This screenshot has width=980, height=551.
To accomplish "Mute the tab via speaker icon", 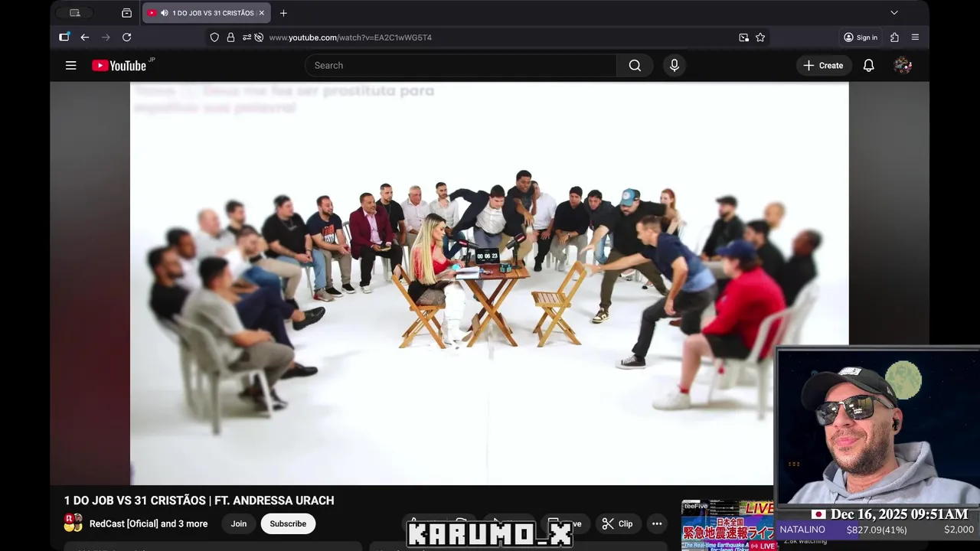I will coord(165,13).
